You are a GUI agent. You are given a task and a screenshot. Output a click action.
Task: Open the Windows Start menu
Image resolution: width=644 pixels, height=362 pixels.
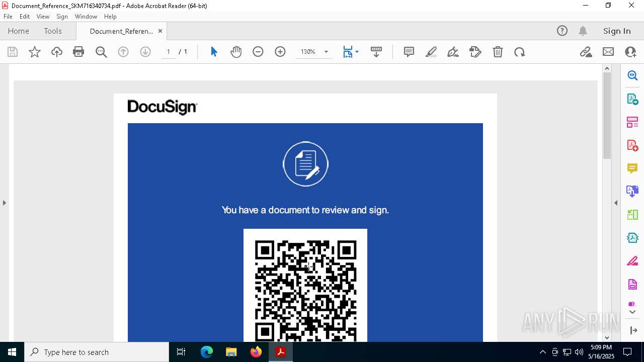[12, 352]
